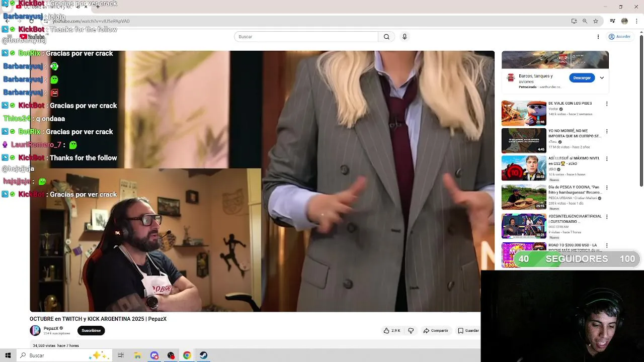
Task: Click the YouTube logo
Action: (32, 37)
